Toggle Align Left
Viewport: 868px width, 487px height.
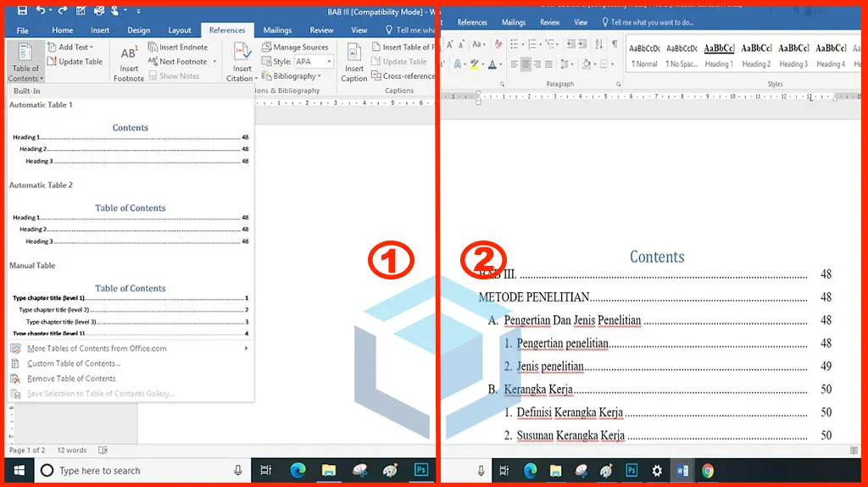tap(515, 64)
